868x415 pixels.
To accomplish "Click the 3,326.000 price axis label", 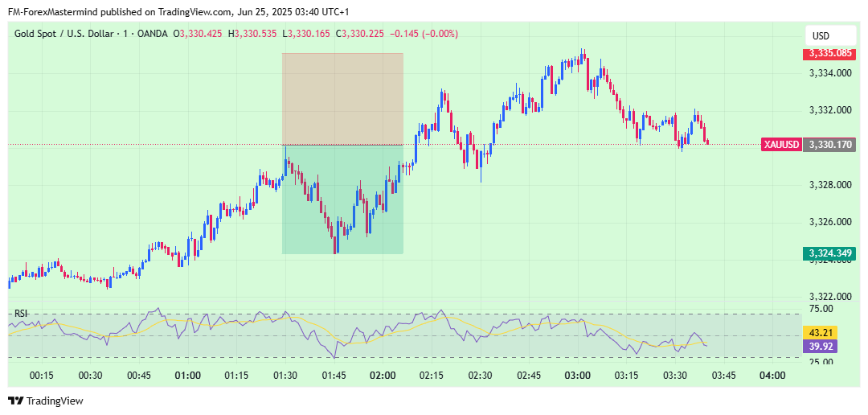I will 829,222.
